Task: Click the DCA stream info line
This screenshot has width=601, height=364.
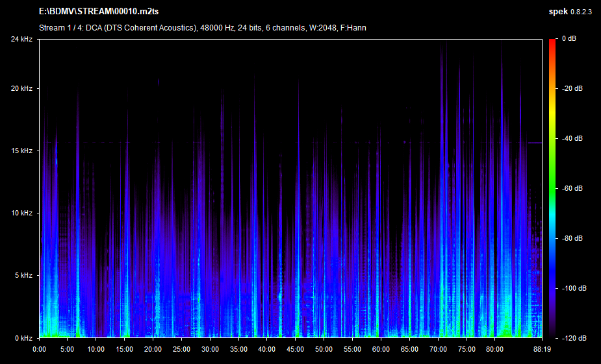Action: (201, 28)
